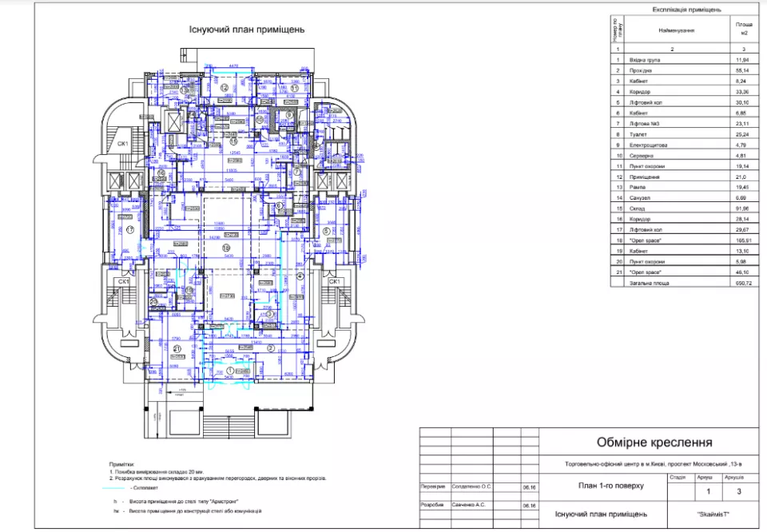Click room number 5 marker on right wing

[x=326, y=231]
